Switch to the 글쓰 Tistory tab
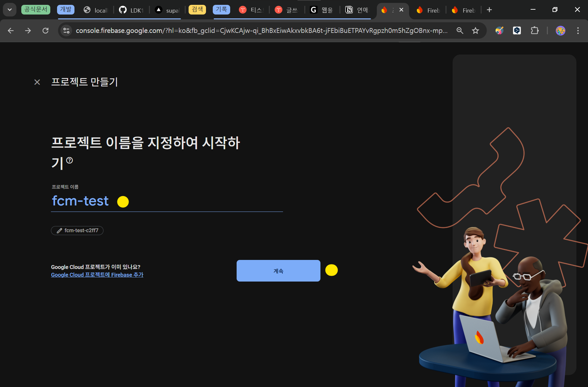The image size is (588, 387). click(x=287, y=10)
